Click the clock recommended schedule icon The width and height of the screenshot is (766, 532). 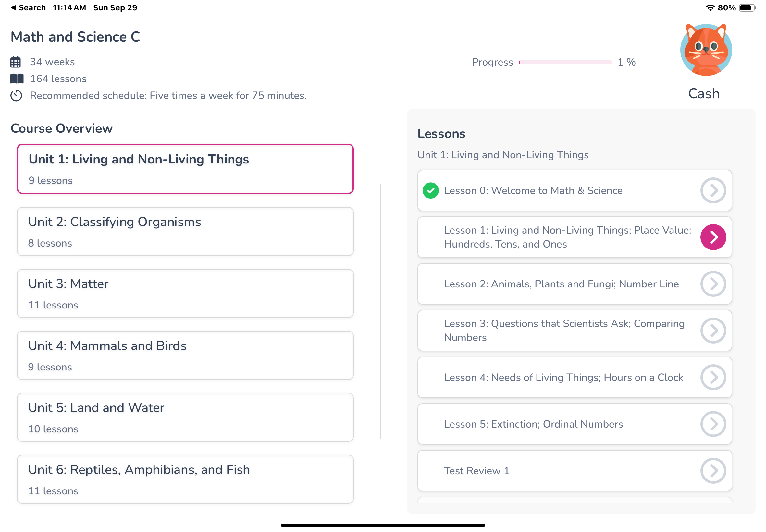coord(16,96)
